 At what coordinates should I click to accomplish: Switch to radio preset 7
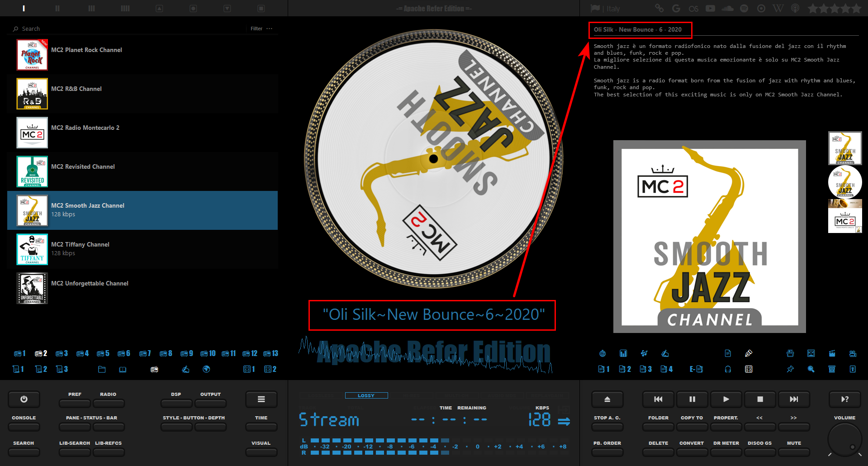coord(145,353)
